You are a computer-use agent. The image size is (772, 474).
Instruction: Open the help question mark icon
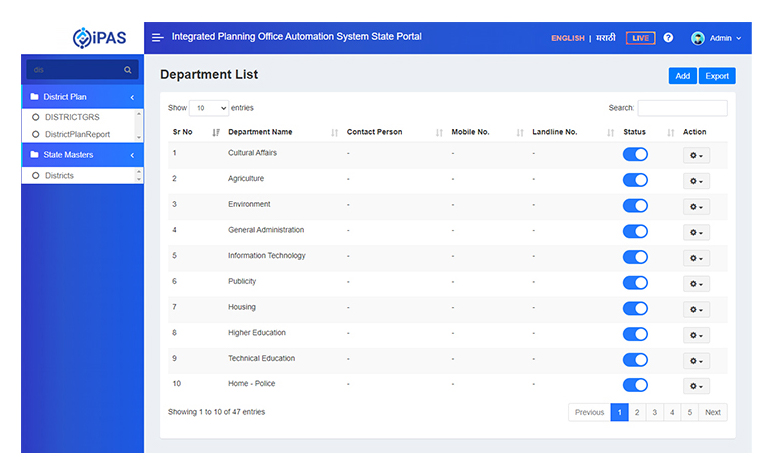point(668,38)
